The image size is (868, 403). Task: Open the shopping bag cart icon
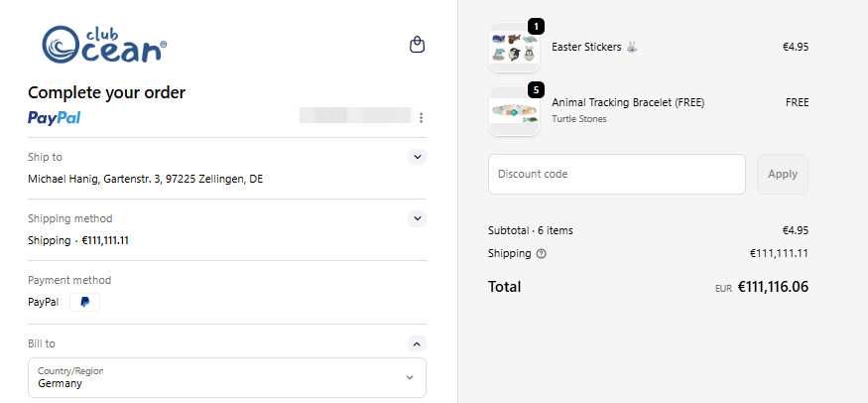click(x=418, y=45)
